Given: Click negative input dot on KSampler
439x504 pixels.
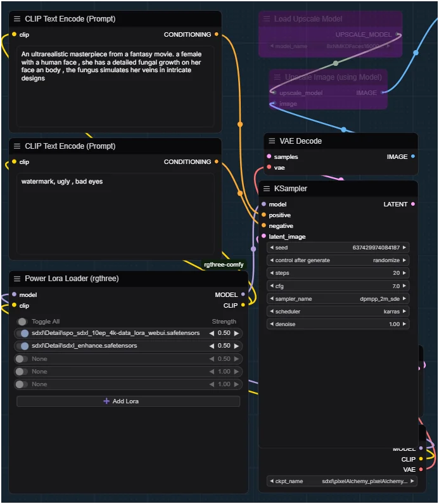Looking at the screenshot, I should coord(264,225).
